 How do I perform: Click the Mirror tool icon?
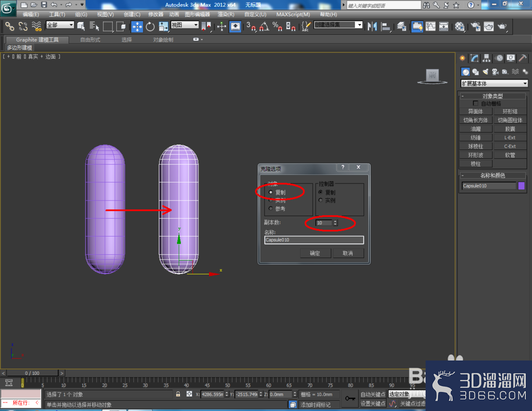372,27
